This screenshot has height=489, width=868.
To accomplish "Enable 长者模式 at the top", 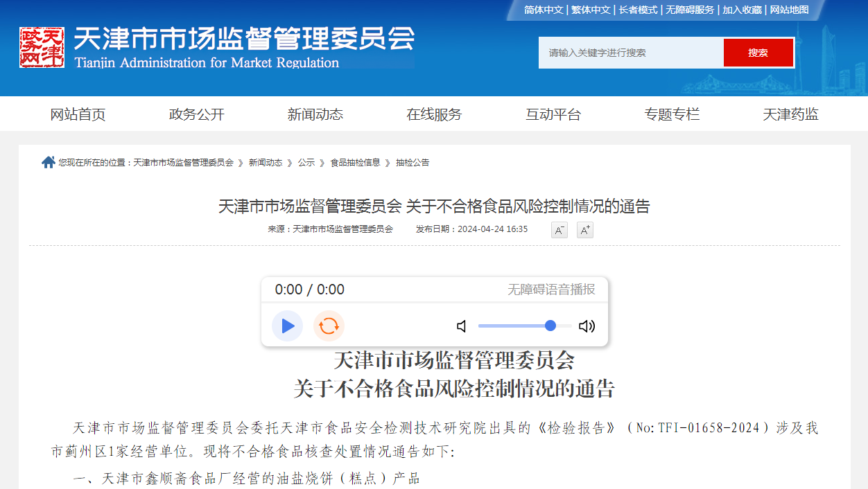I will (638, 10).
